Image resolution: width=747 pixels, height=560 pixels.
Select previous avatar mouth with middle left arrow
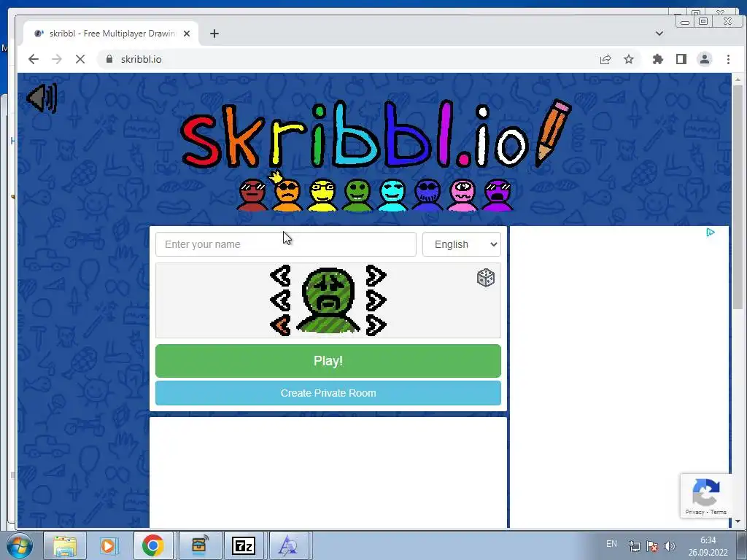[281, 301]
